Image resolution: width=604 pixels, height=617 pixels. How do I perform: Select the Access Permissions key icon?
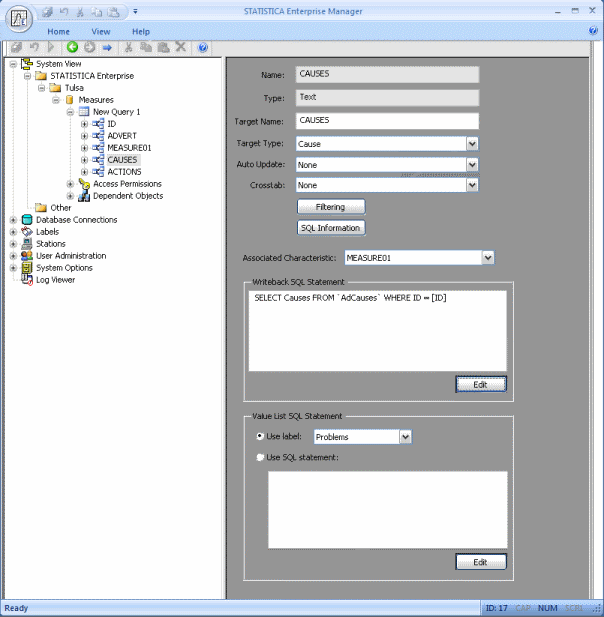(84, 184)
